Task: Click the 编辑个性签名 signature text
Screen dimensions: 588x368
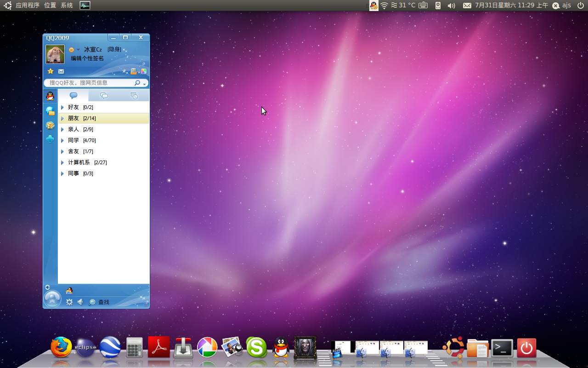Action: coord(87,58)
